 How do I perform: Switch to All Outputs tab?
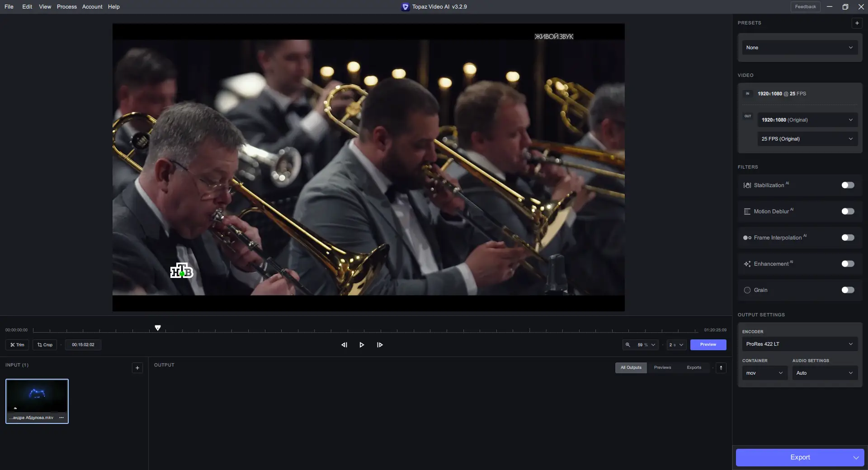(631, 368)
